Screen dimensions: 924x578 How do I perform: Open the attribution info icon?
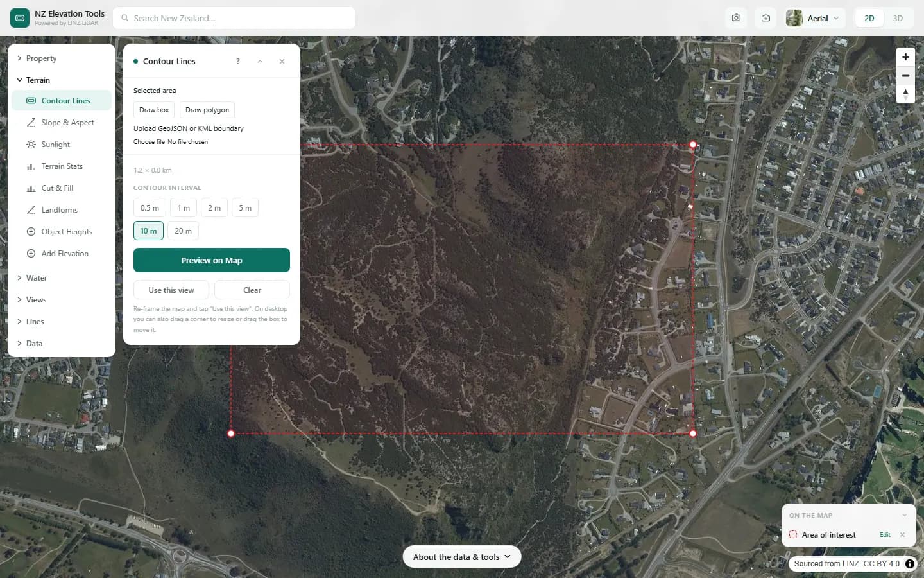[x=910, y=563]
